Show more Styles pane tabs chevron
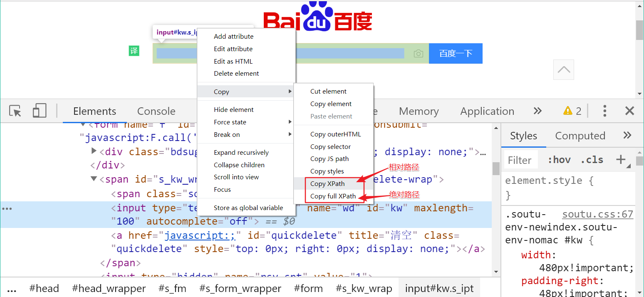 point(627,135)
